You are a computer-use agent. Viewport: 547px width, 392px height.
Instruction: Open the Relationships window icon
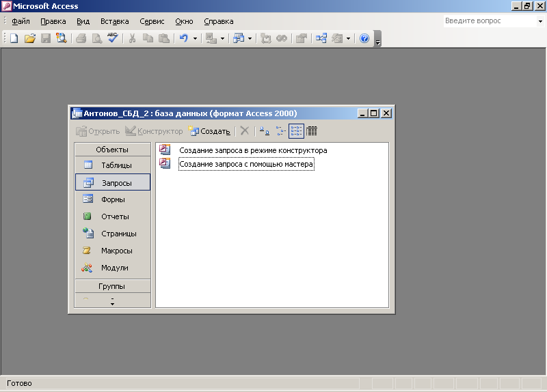tap(321, 38)
